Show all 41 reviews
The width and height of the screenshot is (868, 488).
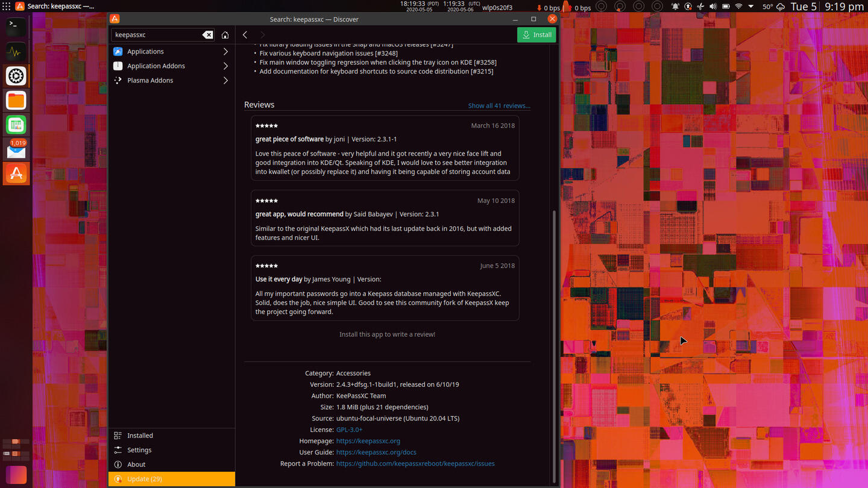[499, 105]
